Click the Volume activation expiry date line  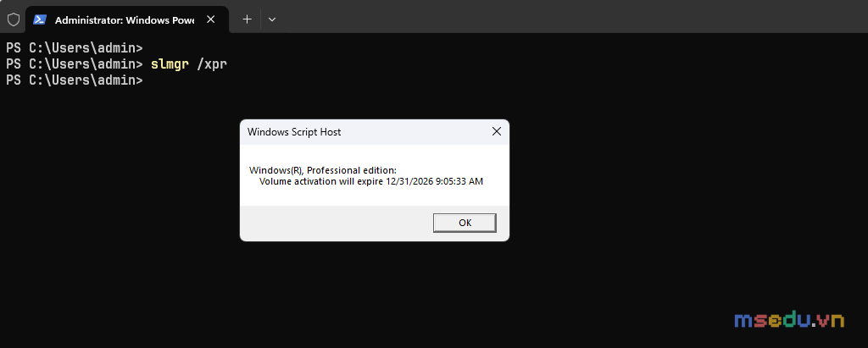[371, 181]
